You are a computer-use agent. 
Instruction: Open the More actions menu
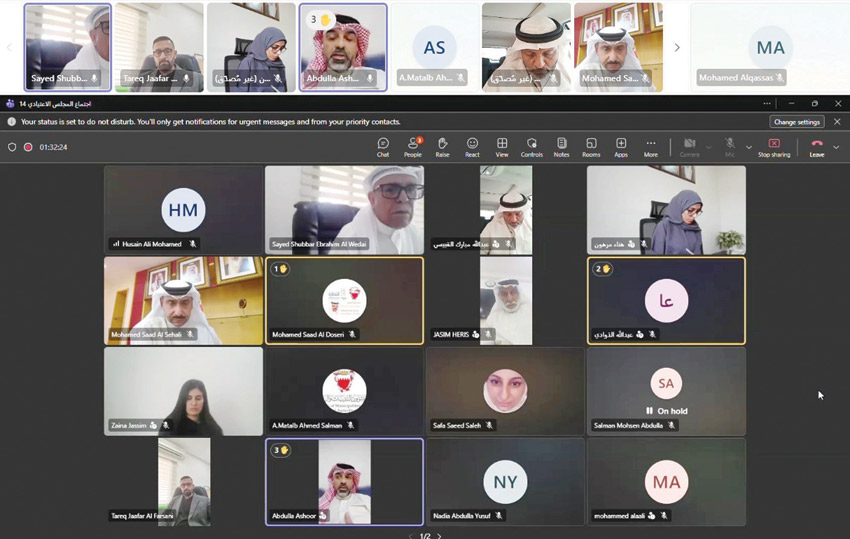pyautogui.click(x=651, y=147)
